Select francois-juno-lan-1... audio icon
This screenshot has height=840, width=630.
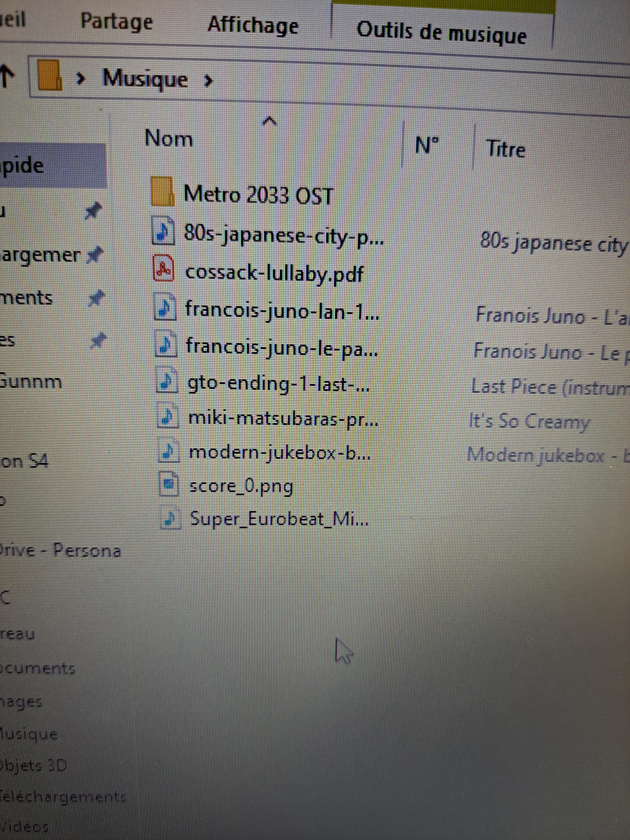[x=165, y=306]
